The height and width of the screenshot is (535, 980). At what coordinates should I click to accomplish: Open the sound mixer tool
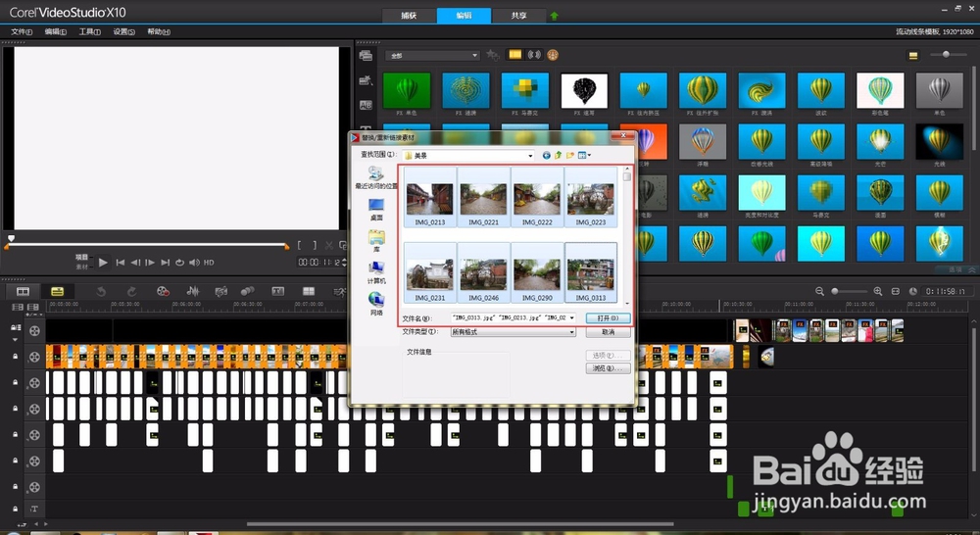193,291
